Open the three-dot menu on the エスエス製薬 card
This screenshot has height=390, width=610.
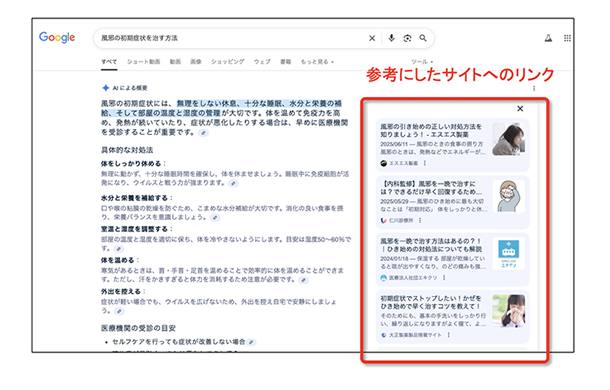(x=424, y=163)
